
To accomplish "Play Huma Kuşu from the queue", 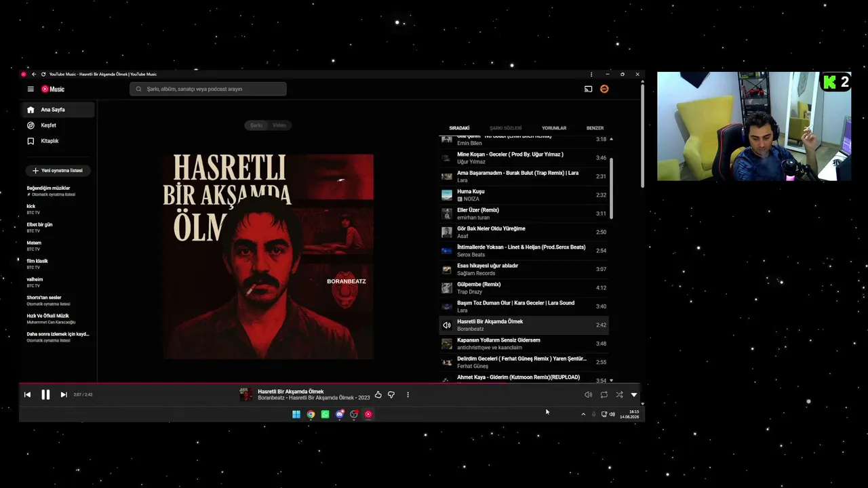I will click(x=524, y=195).
